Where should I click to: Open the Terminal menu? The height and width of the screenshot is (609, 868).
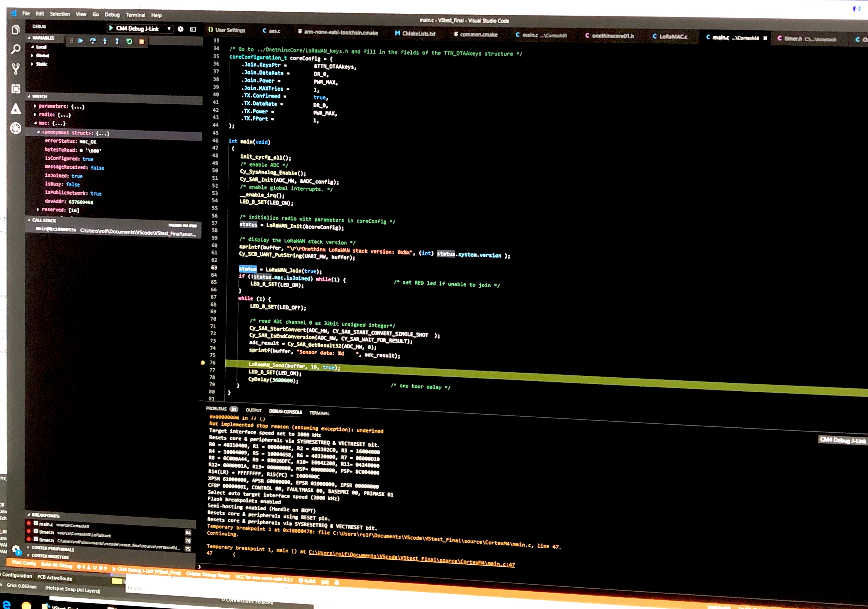tap(135, 15)
